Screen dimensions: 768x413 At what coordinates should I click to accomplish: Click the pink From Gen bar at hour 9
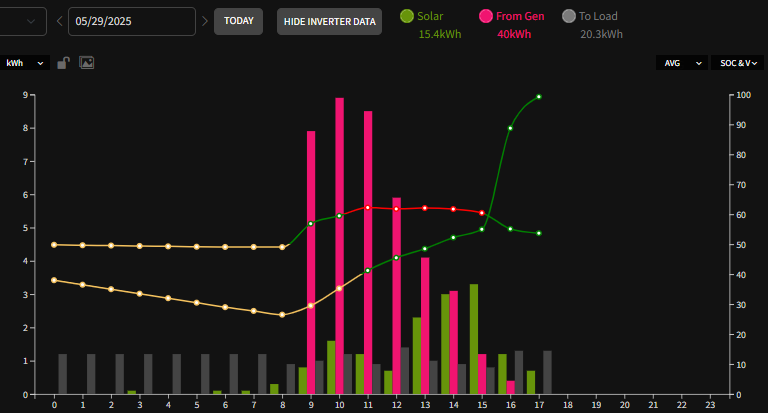click(311, 263)
